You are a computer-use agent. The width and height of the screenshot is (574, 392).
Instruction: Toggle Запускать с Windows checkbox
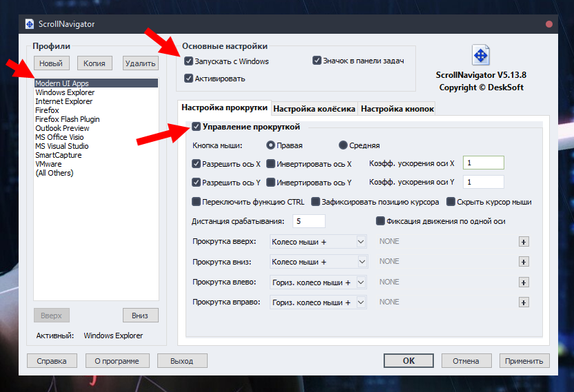[x=189, y=61]
